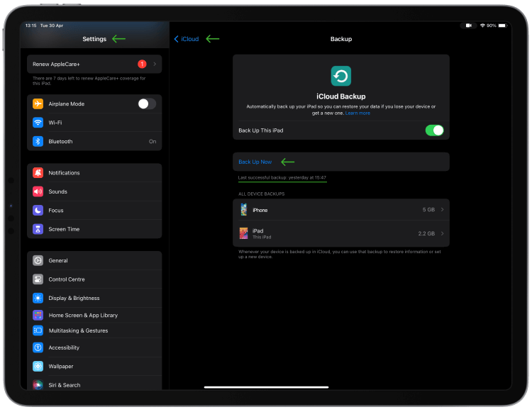Tap the Bluetooth On status text
The image size is (532, 412).
[x=153, y=141]
